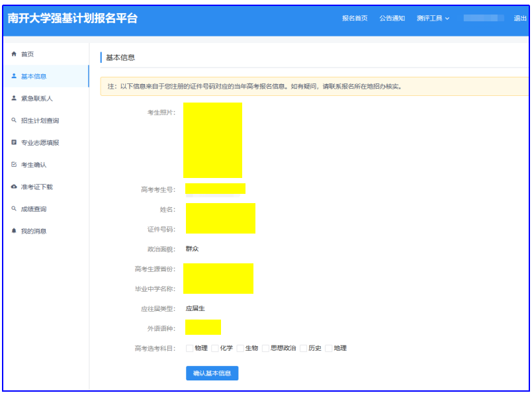Screen dimensions: 532x395
Task: Click the 政治面貌 label
Action: tap(161, 249)
